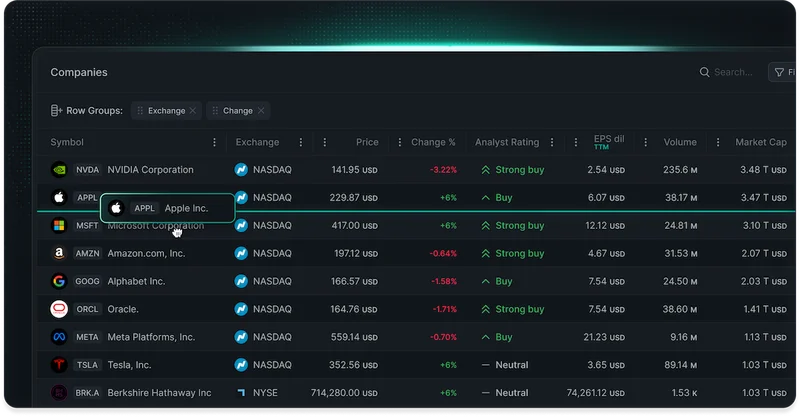Click the Microsoft logo in MSFT row
800x417 pixels.
[x=58, y=226]
